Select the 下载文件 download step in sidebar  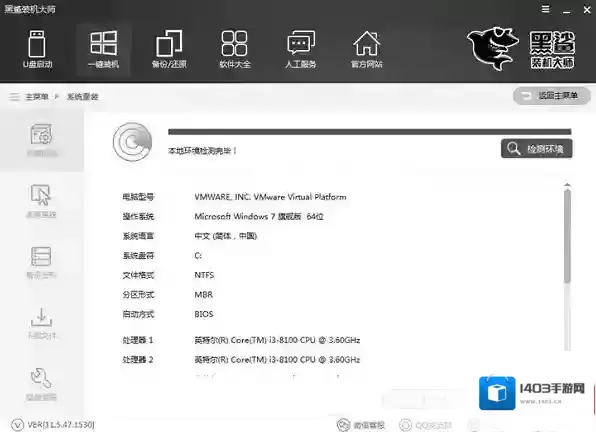tap(42, 324)
